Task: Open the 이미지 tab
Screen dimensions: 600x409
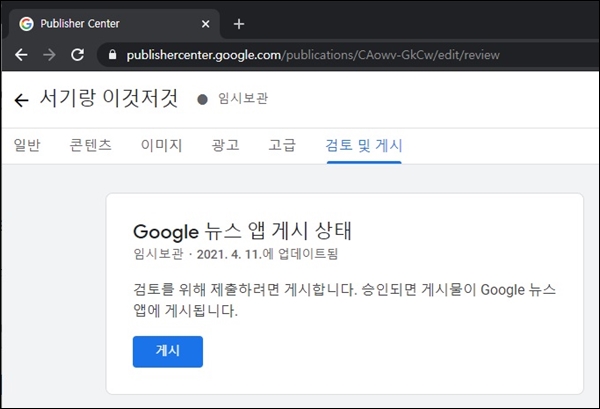Action: click(161, 145)
